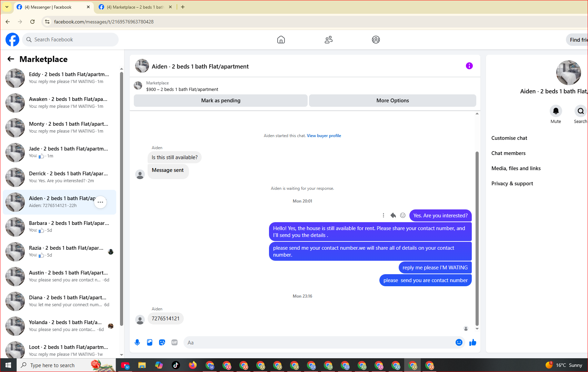Open options menu for Aiden chat row
588x372 pixels.
click(100, 202)
